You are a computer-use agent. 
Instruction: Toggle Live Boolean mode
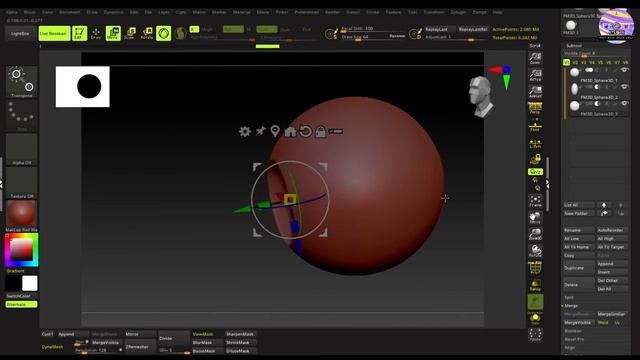click(54, 33)
